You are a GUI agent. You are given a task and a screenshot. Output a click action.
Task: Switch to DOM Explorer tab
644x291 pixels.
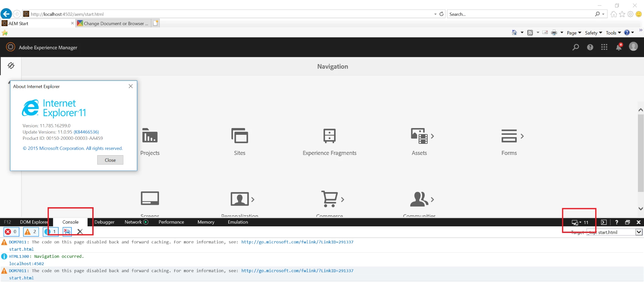tap(34, 222)
